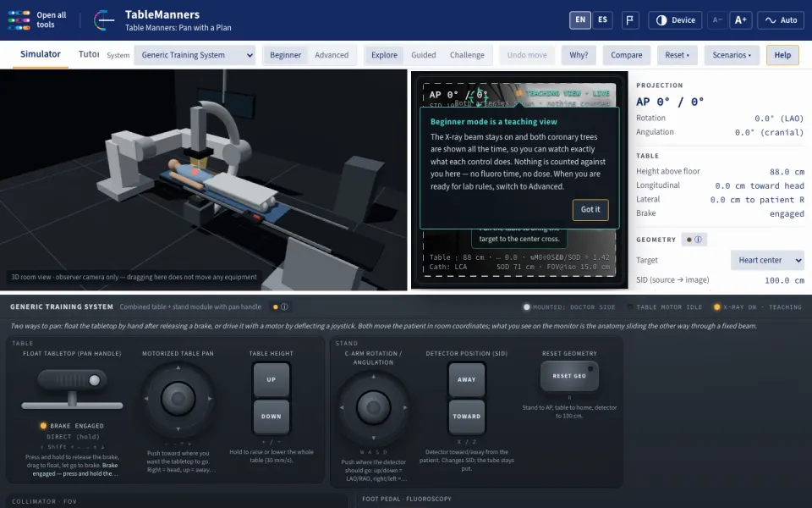The image size is (812, 508).
Task: Push C-arm joystick left arrow
Action: point(341,407)
